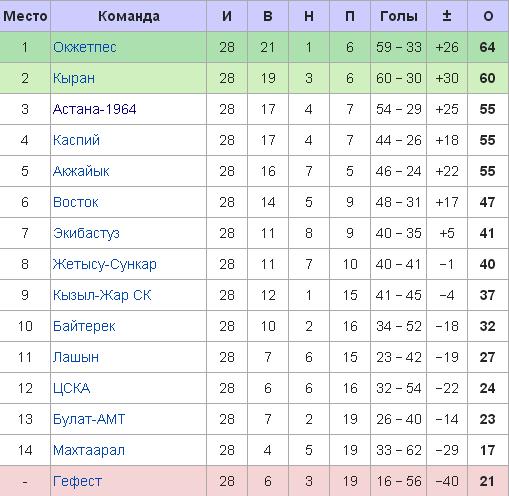Click the Голы column header

(399, 16)
